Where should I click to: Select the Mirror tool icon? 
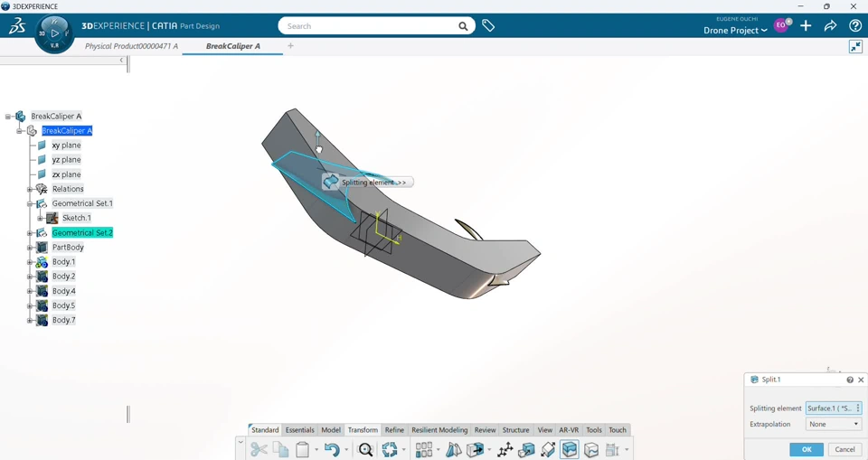(x=453, y=449)
